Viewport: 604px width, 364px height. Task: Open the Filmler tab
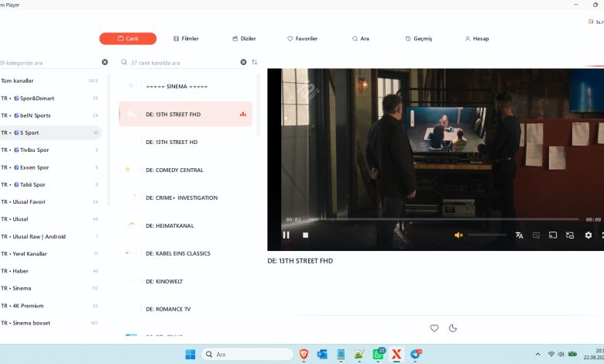(x=186, y=39)
